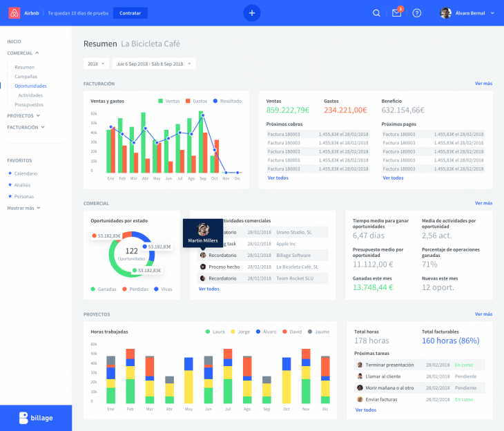Toggle Vivas legend in opportunities donut
Screen dimensions: 504x431
163,289
